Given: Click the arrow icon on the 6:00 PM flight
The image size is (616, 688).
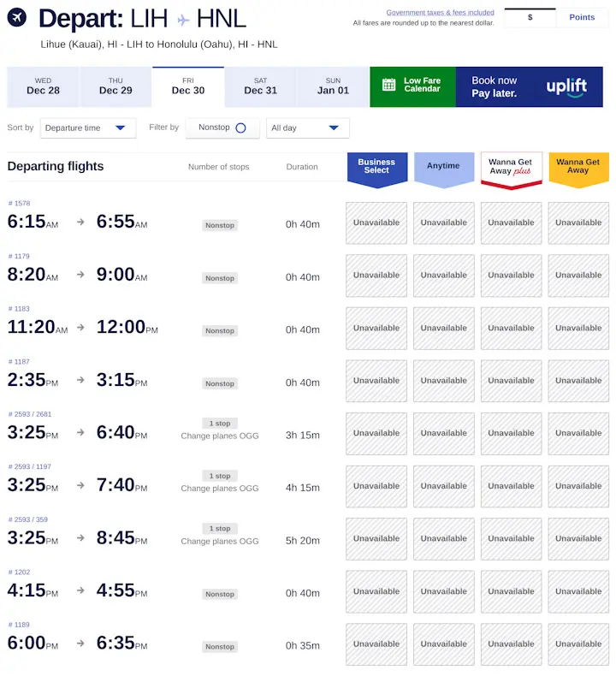Looking at the screenshot, I should [x=80, y=644].
